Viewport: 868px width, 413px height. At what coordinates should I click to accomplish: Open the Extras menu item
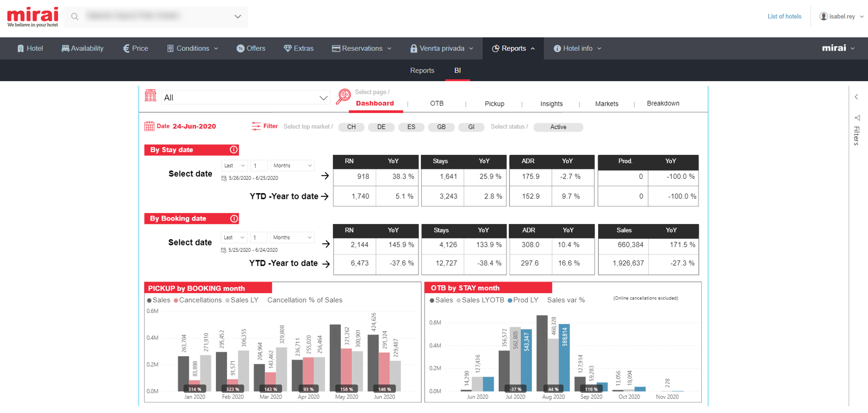pyautogui.click(x=299, y=48)
